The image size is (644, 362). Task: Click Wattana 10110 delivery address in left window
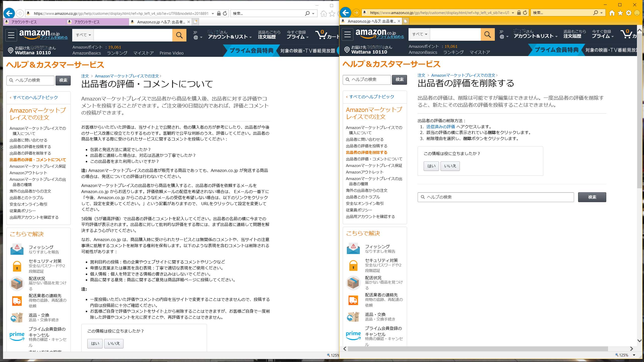point(33,53)
